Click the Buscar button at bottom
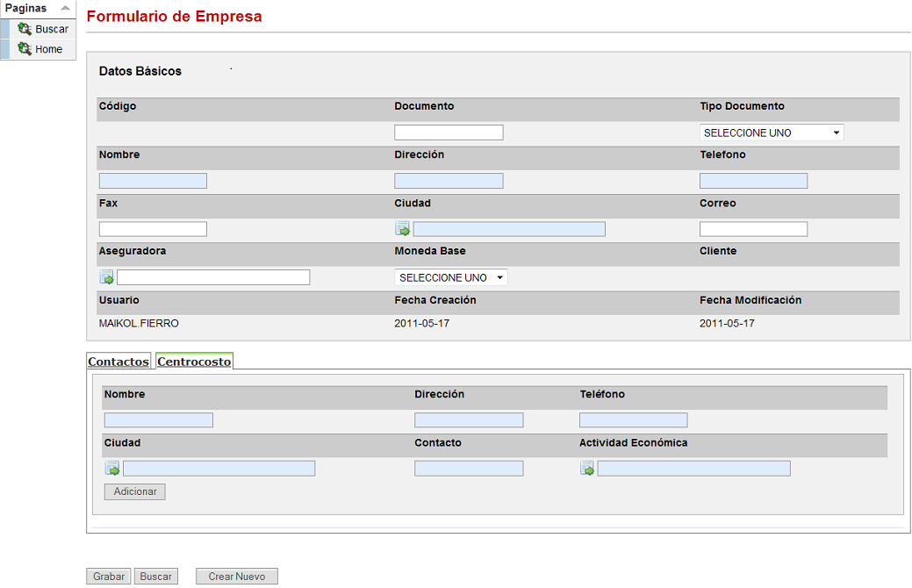This screenshot has height=588, width=912. tap(156, 577)
